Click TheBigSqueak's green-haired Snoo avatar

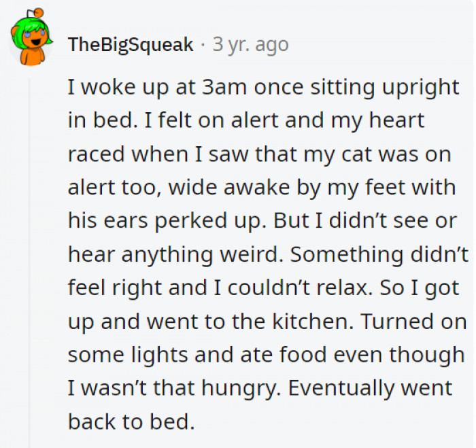click(x=29, y=44)
